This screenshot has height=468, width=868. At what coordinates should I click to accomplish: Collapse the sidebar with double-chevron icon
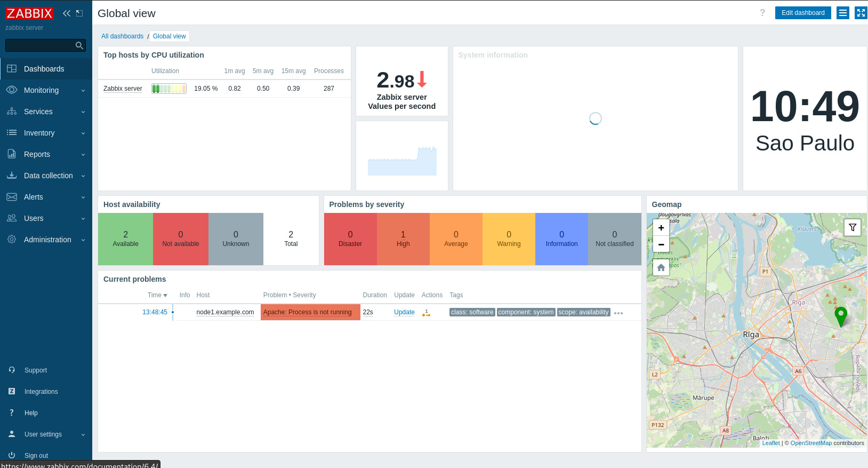[67, 13]
